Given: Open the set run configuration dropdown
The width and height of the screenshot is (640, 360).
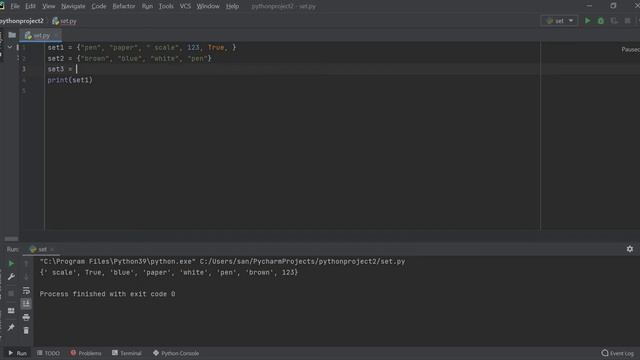Looking at the screenshot, I should pyautogui.click(x=559, y=21).
